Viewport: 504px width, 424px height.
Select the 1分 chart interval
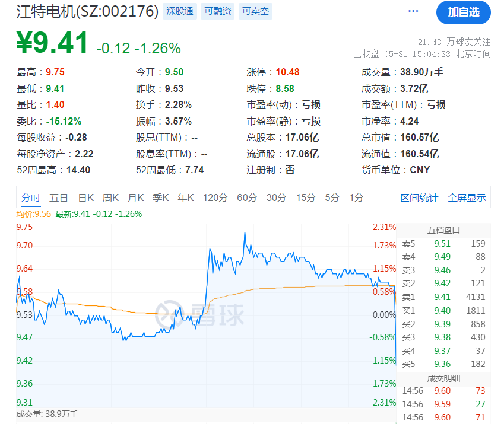point(356,197)
